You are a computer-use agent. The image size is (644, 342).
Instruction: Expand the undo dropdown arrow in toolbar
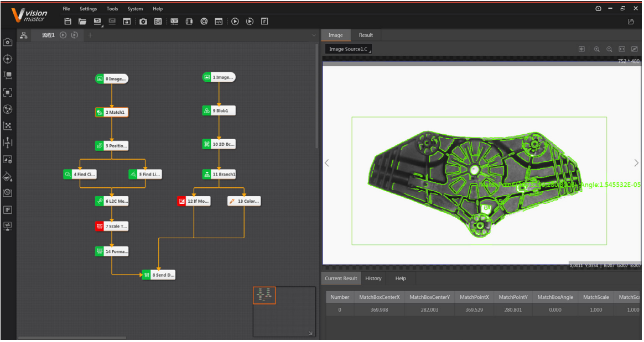[101, 24]
